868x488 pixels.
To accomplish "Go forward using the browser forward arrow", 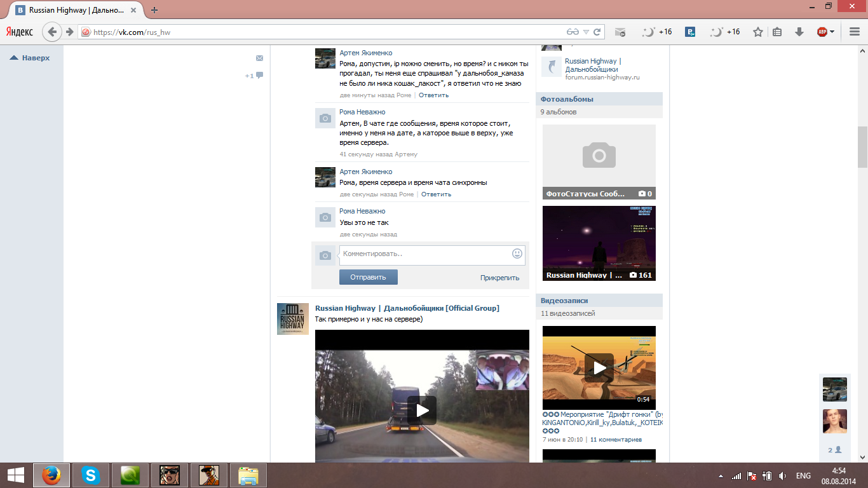I will point(69,32).
